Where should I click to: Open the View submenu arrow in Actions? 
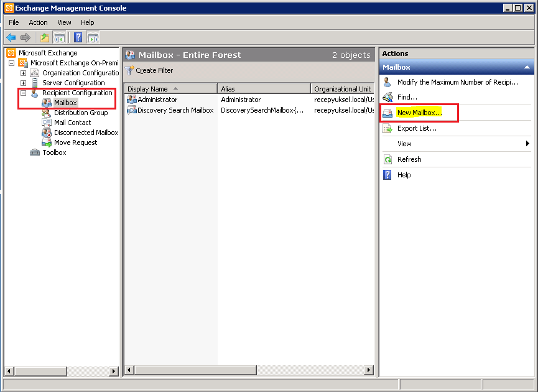(x=527, y=144)
